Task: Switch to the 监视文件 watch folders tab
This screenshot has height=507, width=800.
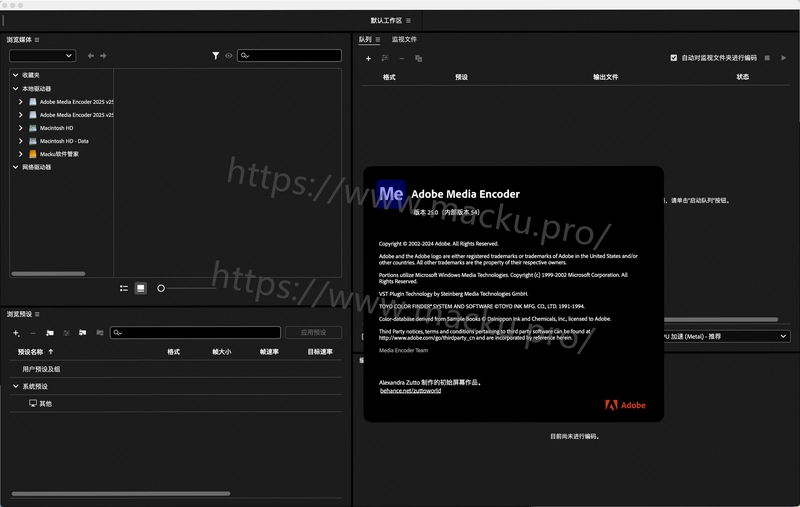Action: (x=404, y=39)
